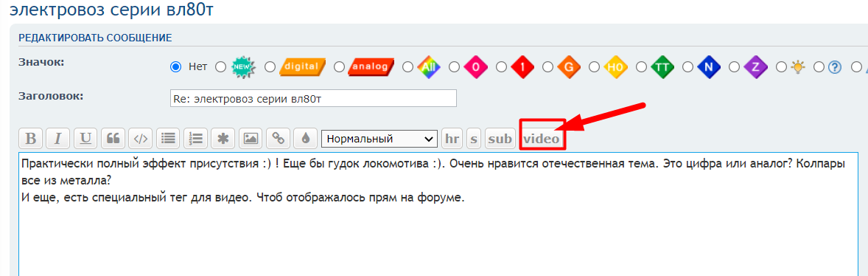Click the РЕДАКТИРОВАТЬ СООБЩЕНИЕ heading text
This screenshot has height=276, width=868.
(95, 38)
